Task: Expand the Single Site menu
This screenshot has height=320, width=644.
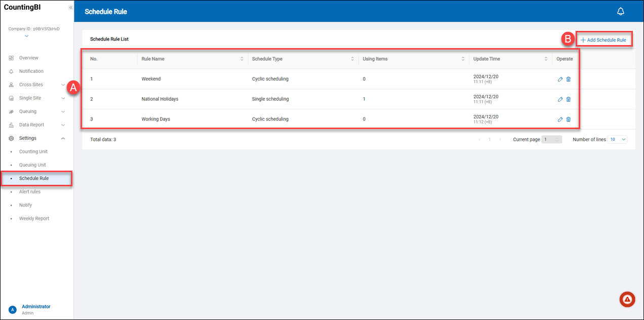Action: [63, 98]
